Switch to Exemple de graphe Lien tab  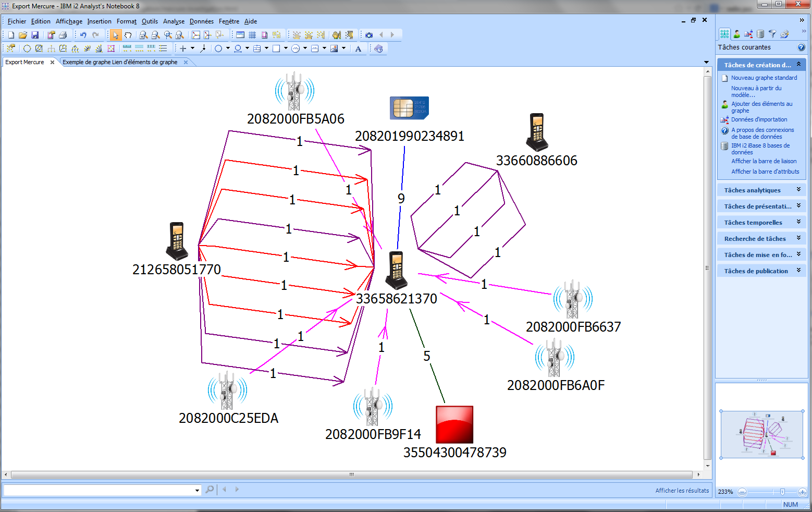(x=120, y=62)
